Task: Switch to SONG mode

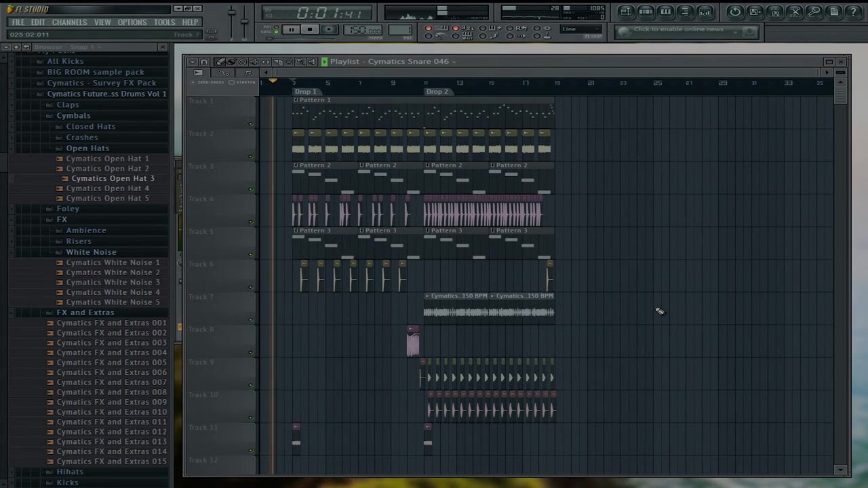Action: 276,32
